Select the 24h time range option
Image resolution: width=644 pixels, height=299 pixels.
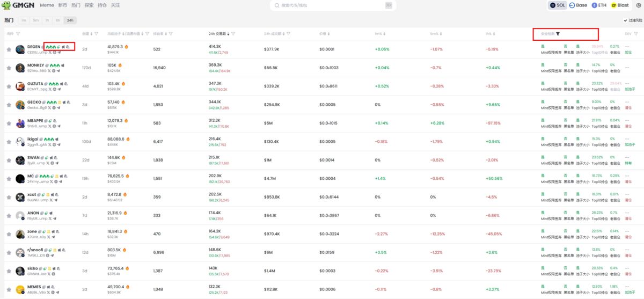pos(70,20)
